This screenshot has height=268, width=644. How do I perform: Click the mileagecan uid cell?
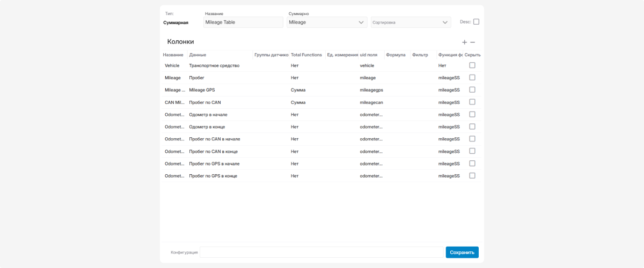371,102
